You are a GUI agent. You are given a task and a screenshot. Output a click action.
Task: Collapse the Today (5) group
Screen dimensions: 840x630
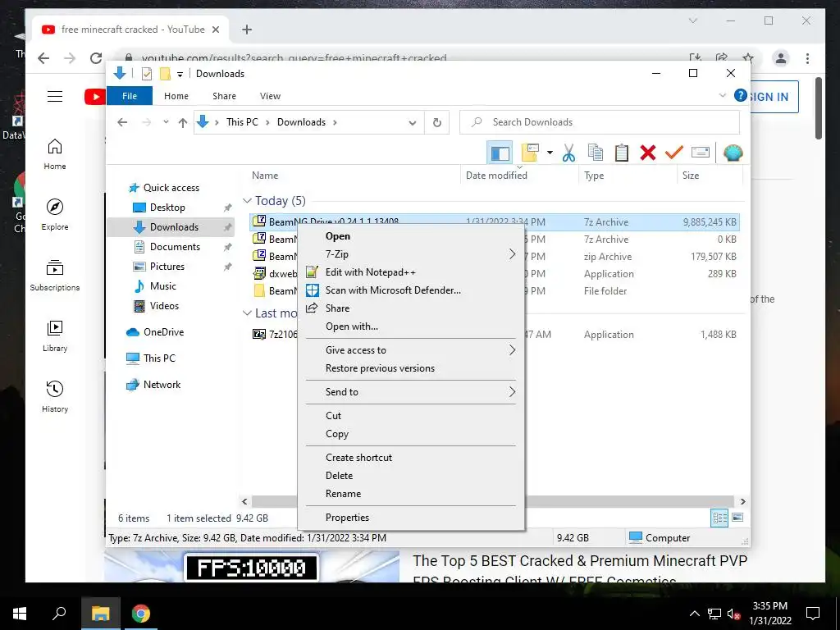(x=247, y=201)
